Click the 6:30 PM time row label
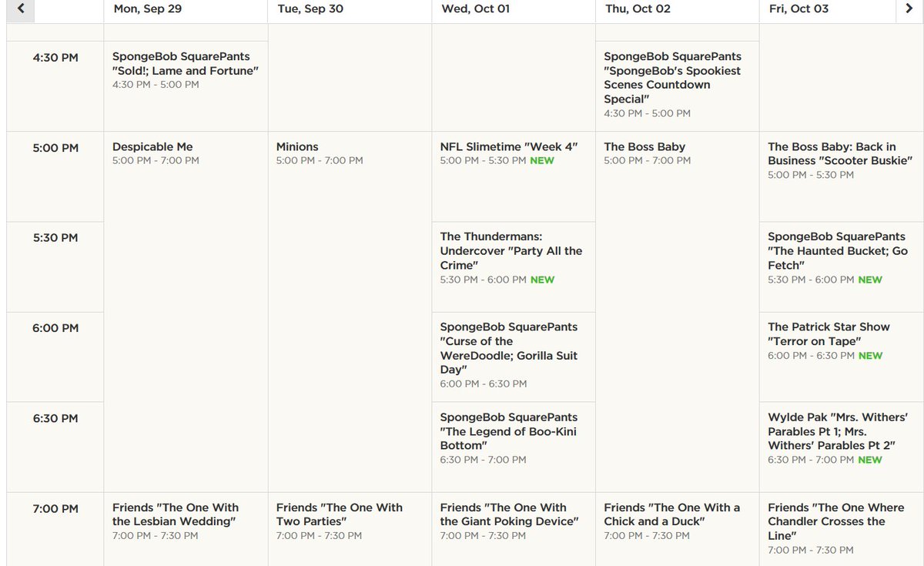The width and height of the screenshot is (924, 566). [55, 418]
